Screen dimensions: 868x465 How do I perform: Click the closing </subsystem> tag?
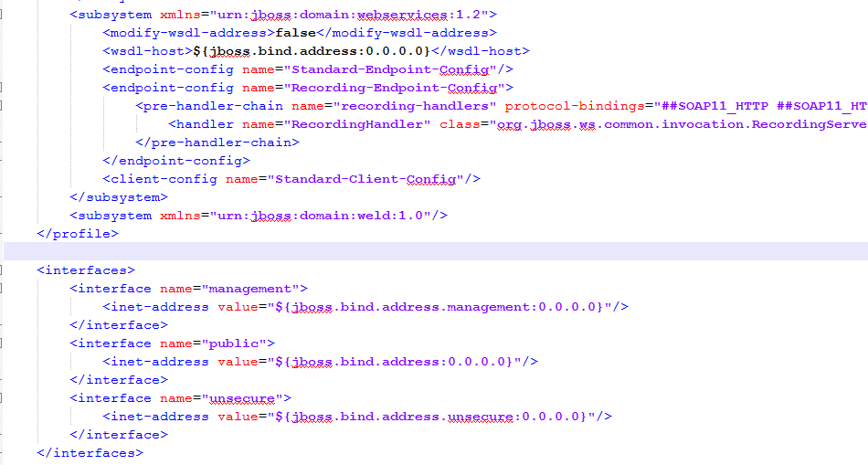pos(119,197)
